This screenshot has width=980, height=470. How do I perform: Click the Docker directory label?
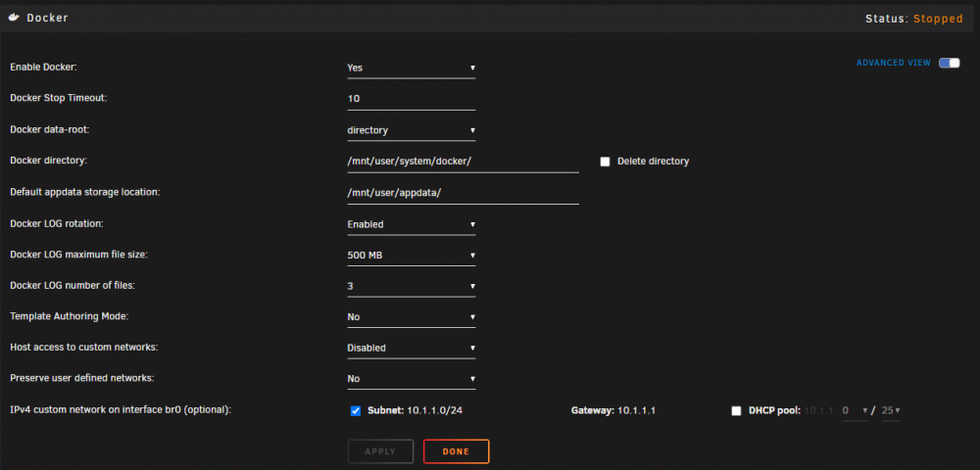(x=48, y=161)
